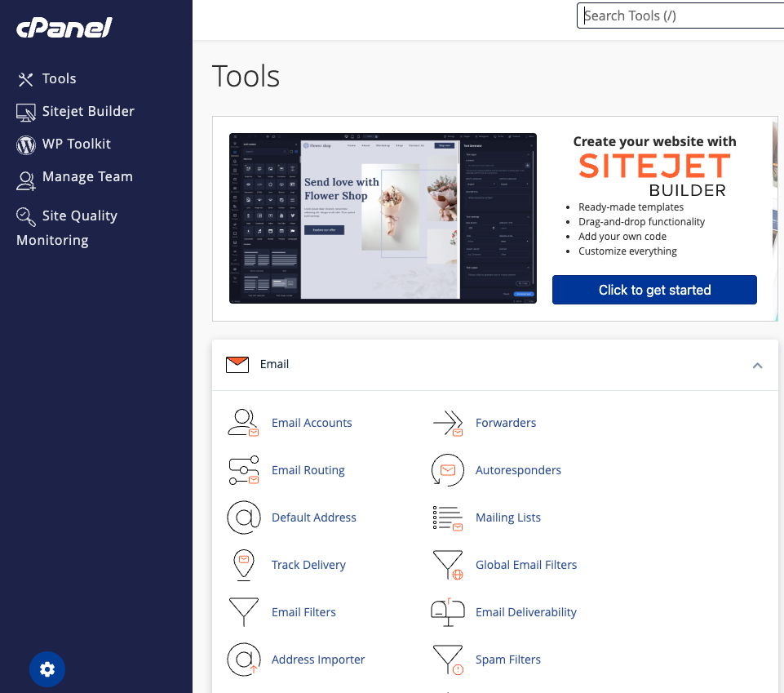Select the Forwarders arrow icon
Screen dimensions: 784x693
447,423
